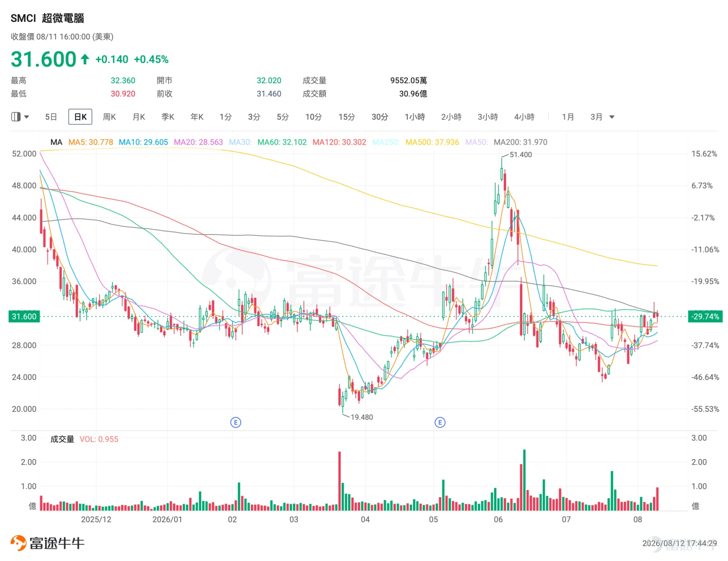Click the 收盤價 08/11 16:00:00 timestamp
728x561 pixels.
(x=62, y=37)
